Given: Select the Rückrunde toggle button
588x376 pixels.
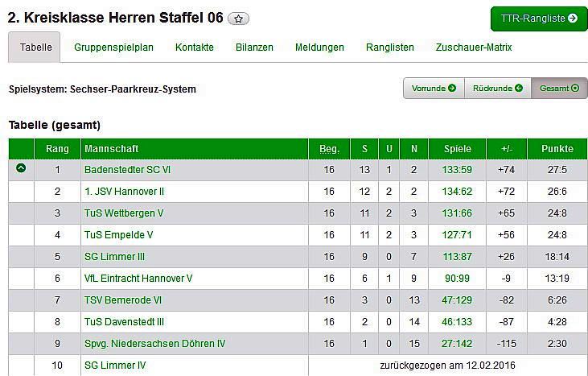Looking at the screenshot, I should click(498, 89).
